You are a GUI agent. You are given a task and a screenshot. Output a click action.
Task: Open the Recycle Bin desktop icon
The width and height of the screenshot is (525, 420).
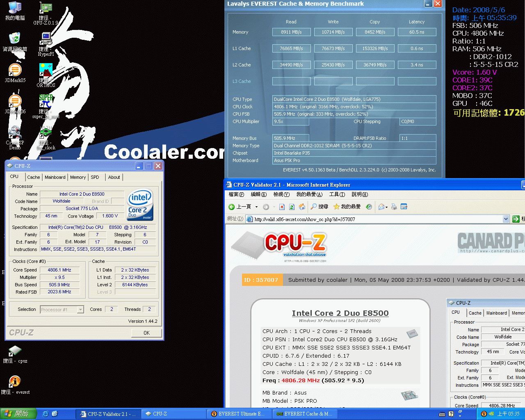[15, 42]
